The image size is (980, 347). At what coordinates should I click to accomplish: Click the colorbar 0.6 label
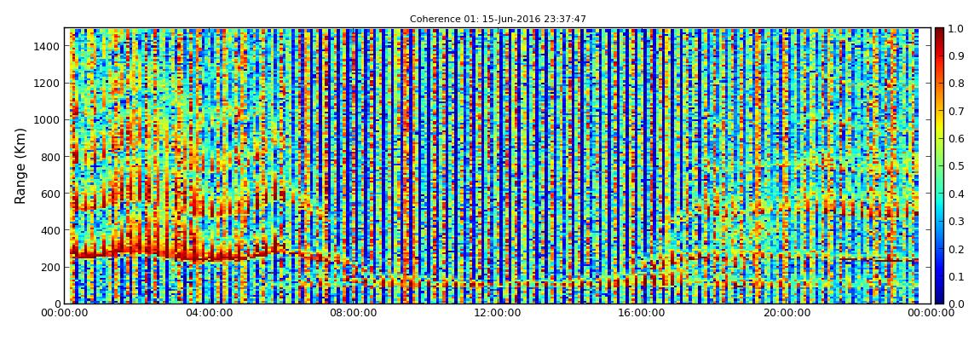click(956, 139)
